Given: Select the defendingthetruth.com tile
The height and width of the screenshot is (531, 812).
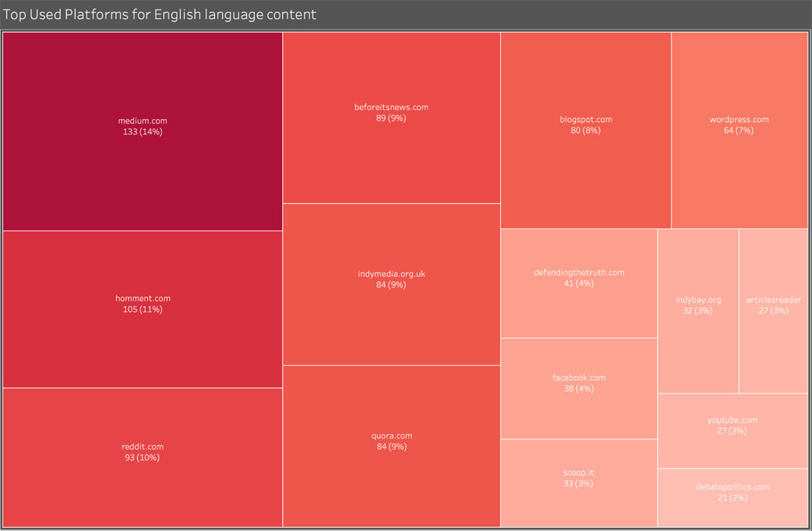Looking at the screenshot, I should [579, 283].
